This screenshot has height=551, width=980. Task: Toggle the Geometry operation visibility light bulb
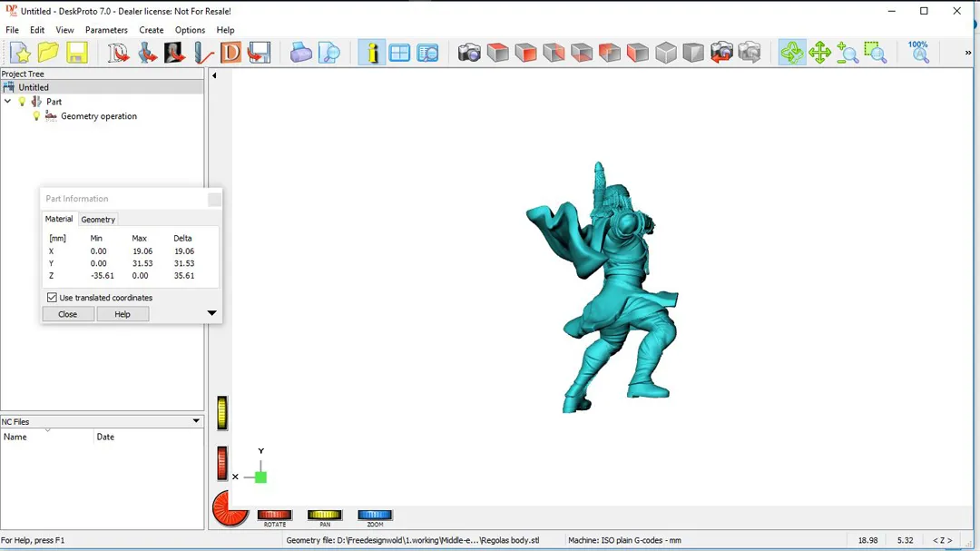tap(36, 116)
